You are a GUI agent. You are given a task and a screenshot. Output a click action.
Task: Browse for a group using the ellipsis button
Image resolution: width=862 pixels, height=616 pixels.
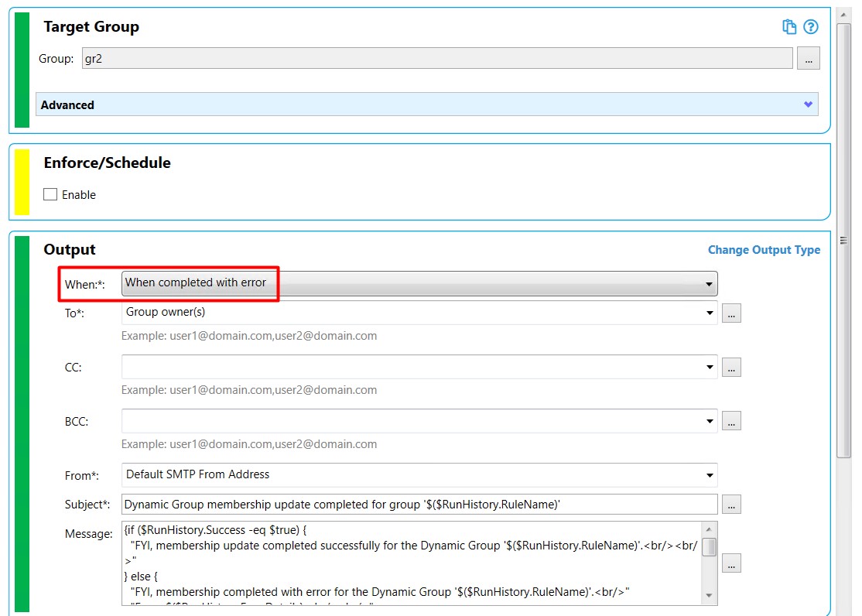808,58
